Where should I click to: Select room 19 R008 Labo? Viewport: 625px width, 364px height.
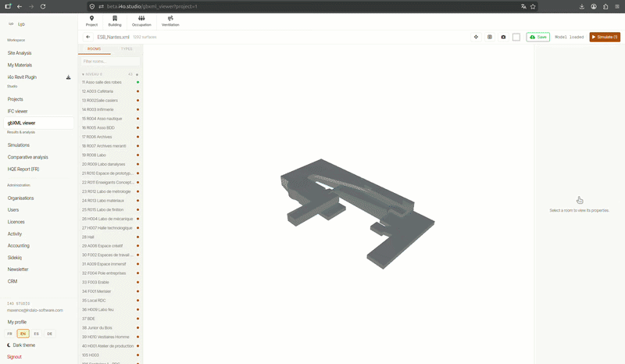(110, 155)
